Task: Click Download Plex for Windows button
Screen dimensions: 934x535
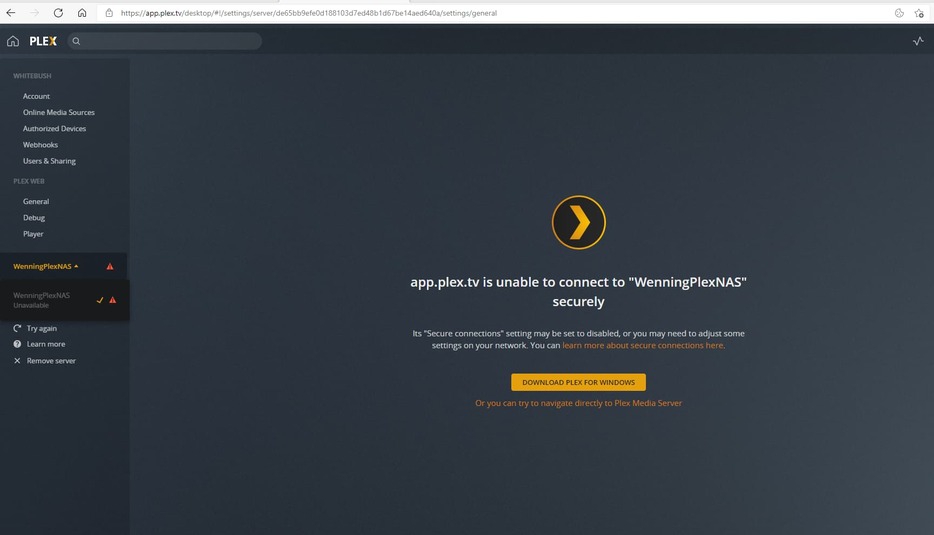Action: click(x=578, y=382)
